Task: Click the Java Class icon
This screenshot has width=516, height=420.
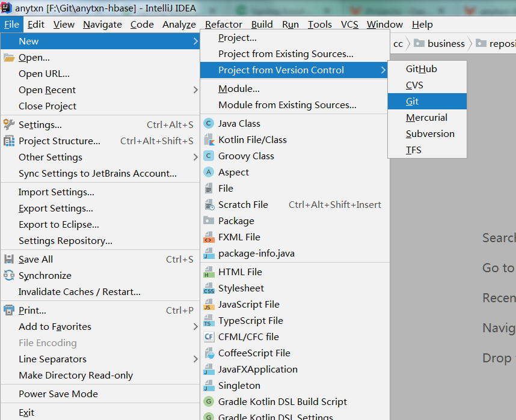Action: coord(209,123)
